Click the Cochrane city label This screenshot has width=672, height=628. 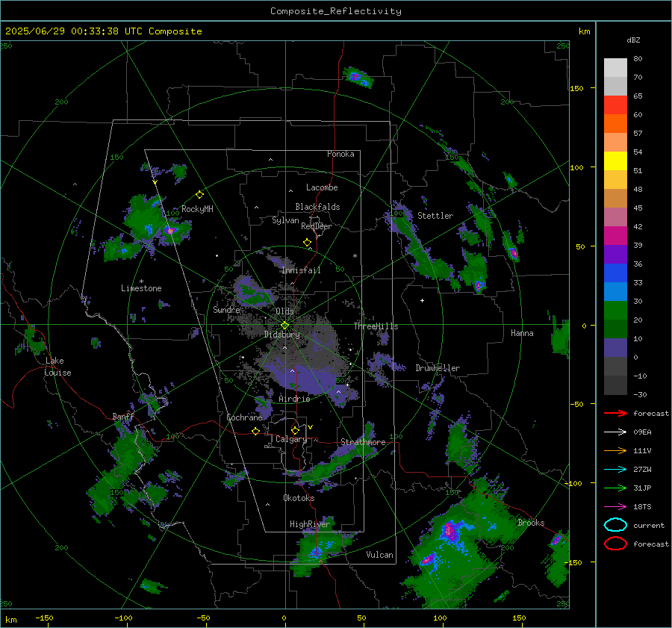(x=244, y=417)
